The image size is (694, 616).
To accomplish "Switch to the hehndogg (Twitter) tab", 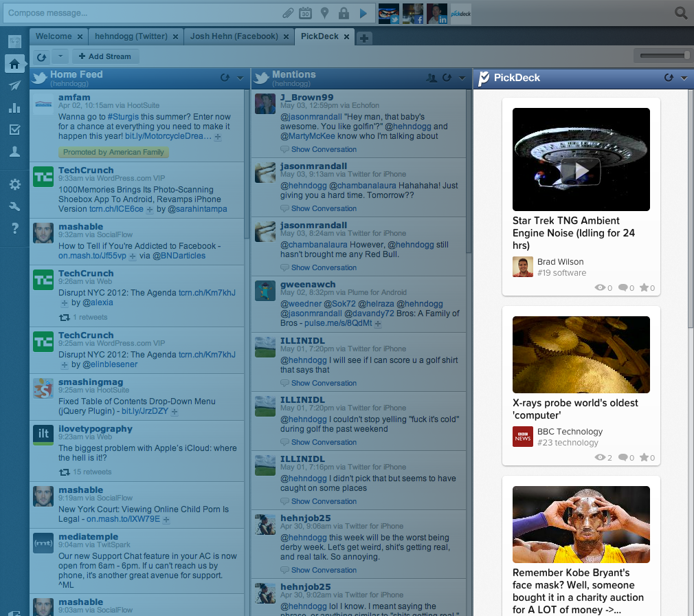I will (x=131, y=36).
